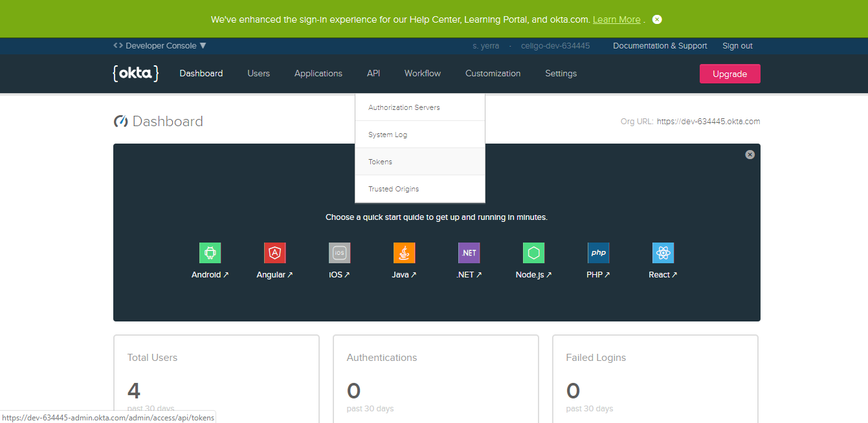Click the pink Upgrade button
Image resolution: width=868 pixels, height=423 pixels.
click(730, 74)
